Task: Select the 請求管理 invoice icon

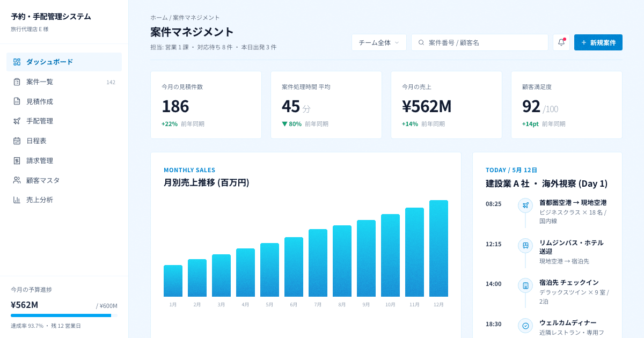Action: pos(16,160)
